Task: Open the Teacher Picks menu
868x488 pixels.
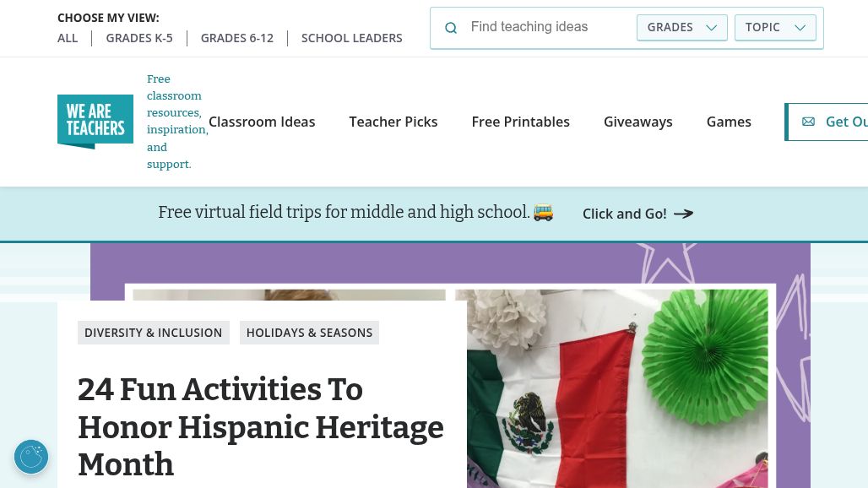Action: (x=393, y=122)
